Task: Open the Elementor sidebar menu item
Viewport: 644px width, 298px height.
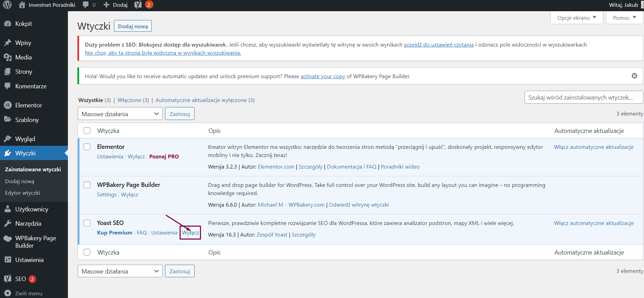Action: pos(29,105)
